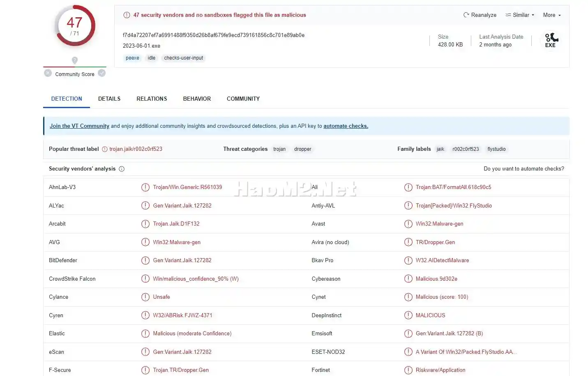Screen dimensions: 588x376
Task: Click the alert icon for Cybereason detection
Action: [x=408, y=279]
